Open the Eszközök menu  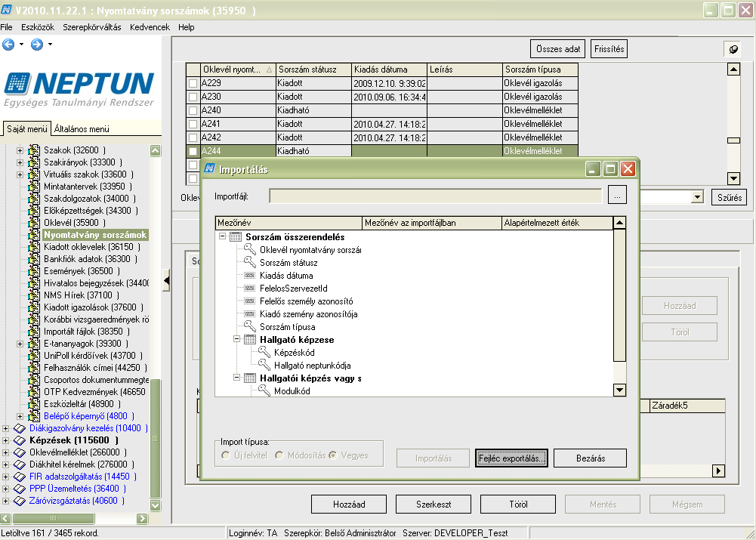tap(38, 27)
